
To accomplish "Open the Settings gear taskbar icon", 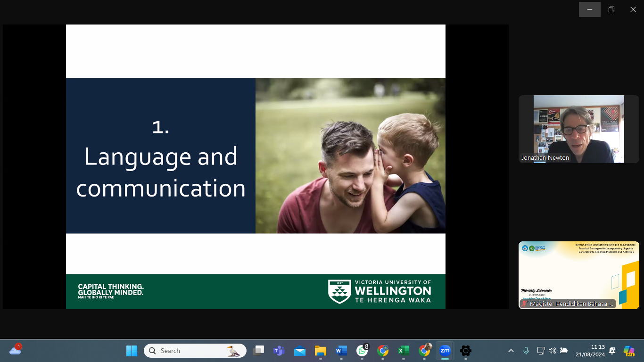I will point(466,351).
